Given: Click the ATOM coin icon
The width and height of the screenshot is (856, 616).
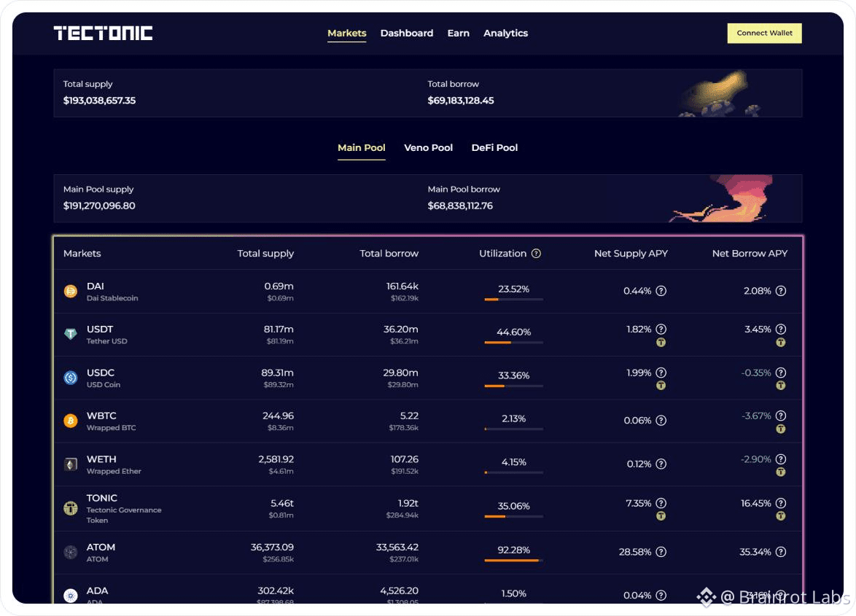Looking at the screenshot, I should click(x=71, y=552).
